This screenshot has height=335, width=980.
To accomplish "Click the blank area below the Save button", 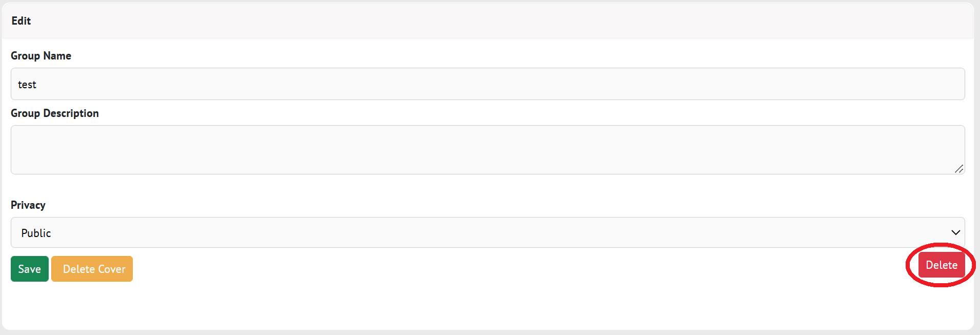I will [30, 305].
